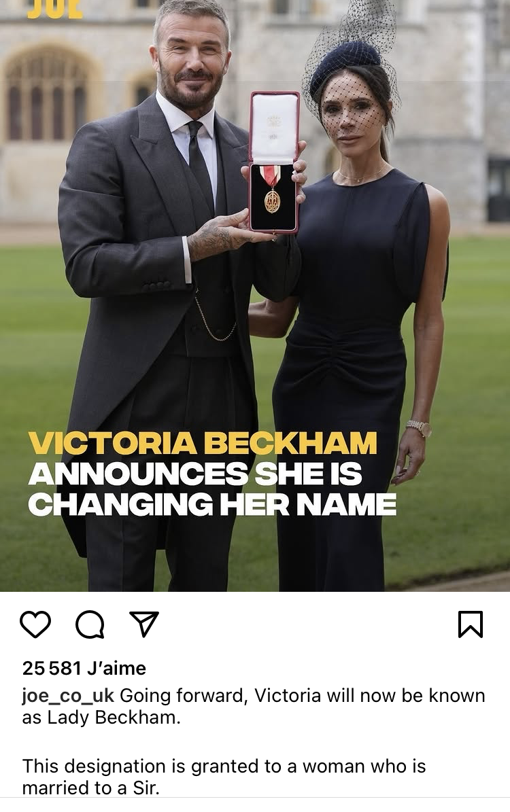
Task: Tap the caption text about Lady Beckham
Action: (x=253, y=707)
